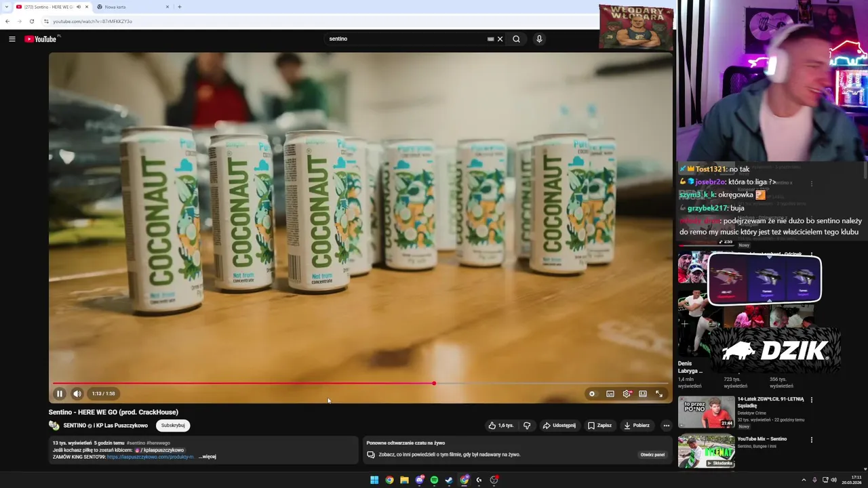Screen dimensions: 868x488
Task: Mute the video player volume
Action: click(77, 394)
